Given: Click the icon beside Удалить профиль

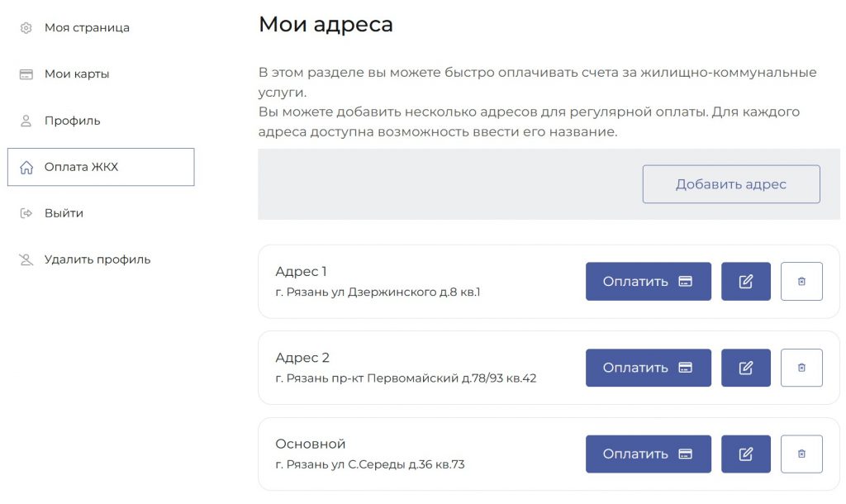Looking at the screenshot, I should [x=26, y=259].
